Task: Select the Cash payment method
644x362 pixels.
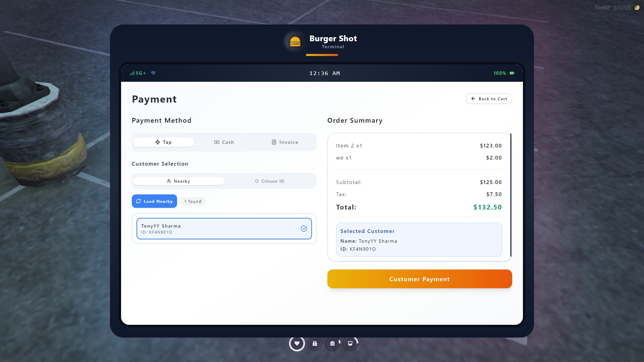Action: (x=224, y=142)
